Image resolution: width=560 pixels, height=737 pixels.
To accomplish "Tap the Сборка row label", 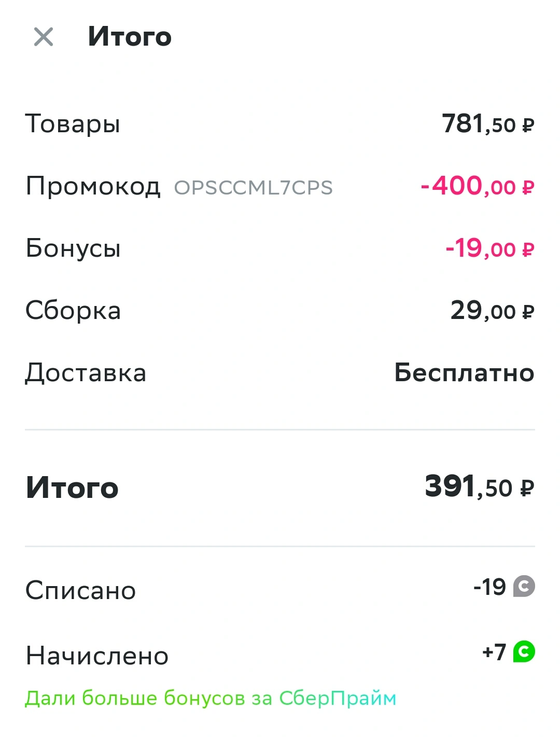I will [x=73, y=311].
